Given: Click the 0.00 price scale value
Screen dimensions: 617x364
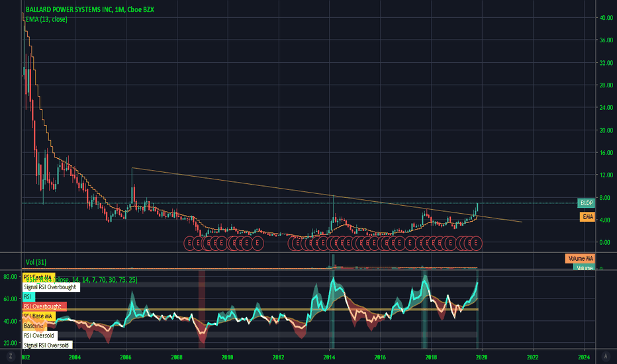Looking at the screenshot, I should click(x=604, y=243).
